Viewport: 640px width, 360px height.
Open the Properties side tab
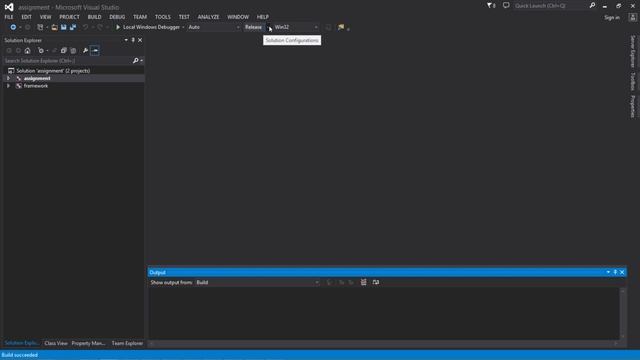point(633,106)
